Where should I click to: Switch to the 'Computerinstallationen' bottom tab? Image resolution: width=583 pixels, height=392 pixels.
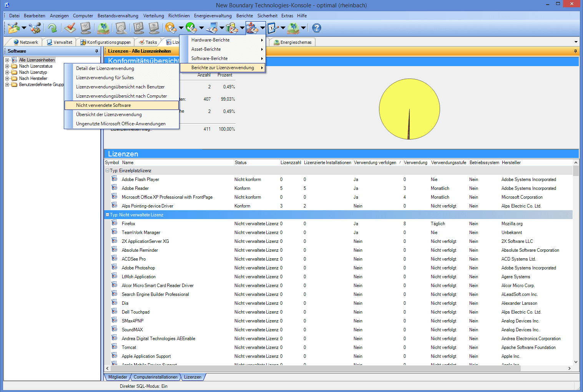coord(155,377)
